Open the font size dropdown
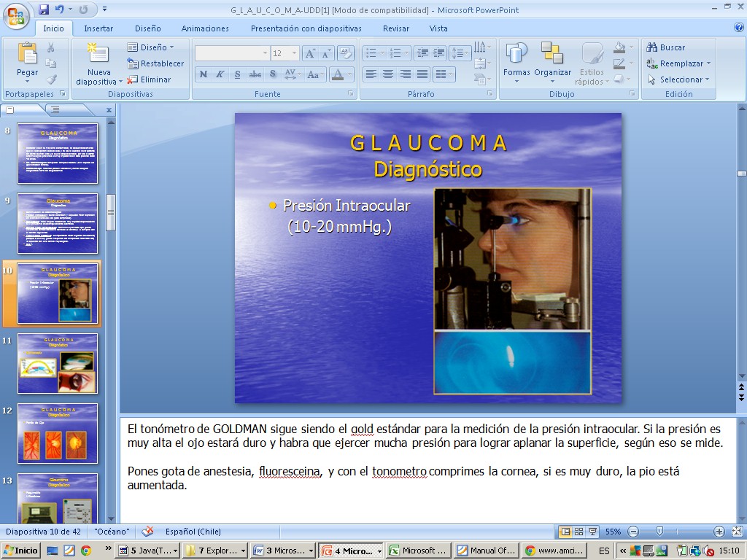747x560 pixels. 295,53
